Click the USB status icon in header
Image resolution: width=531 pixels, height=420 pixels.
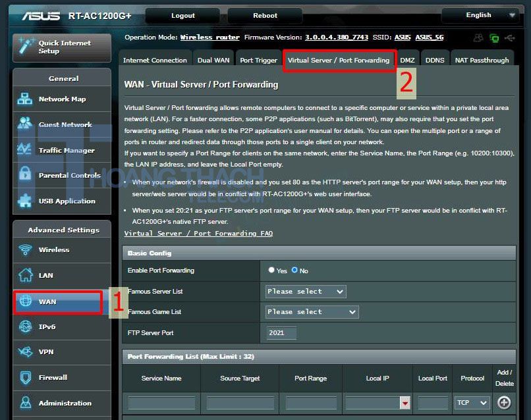(x=510, y=38)
